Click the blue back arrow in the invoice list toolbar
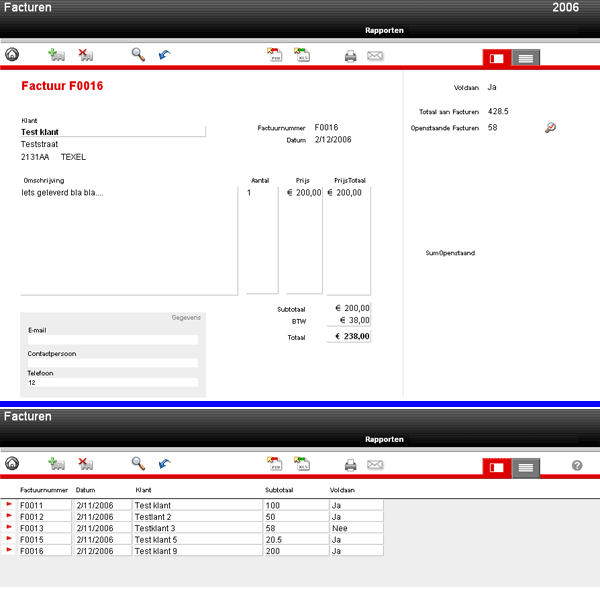Screen dimensions: 600x600 pos(164,464)
